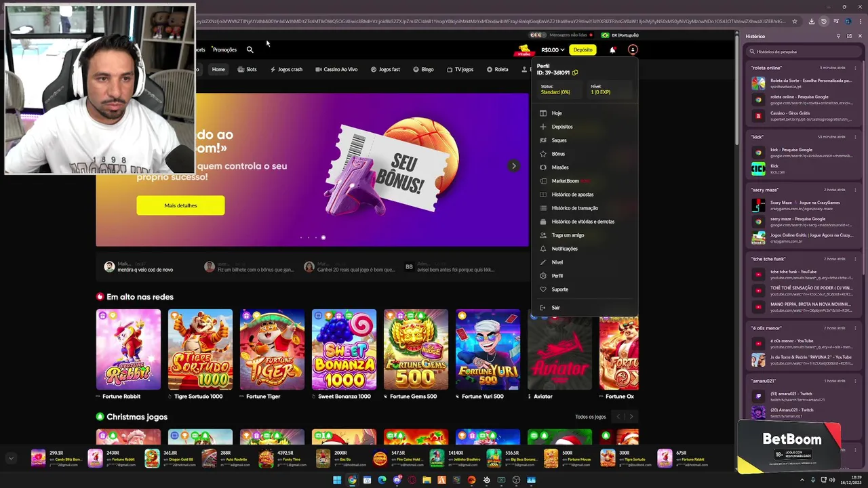Switch to the Slots tab
The width and height of the screenshot is (868, 488).
click(247, 69)
